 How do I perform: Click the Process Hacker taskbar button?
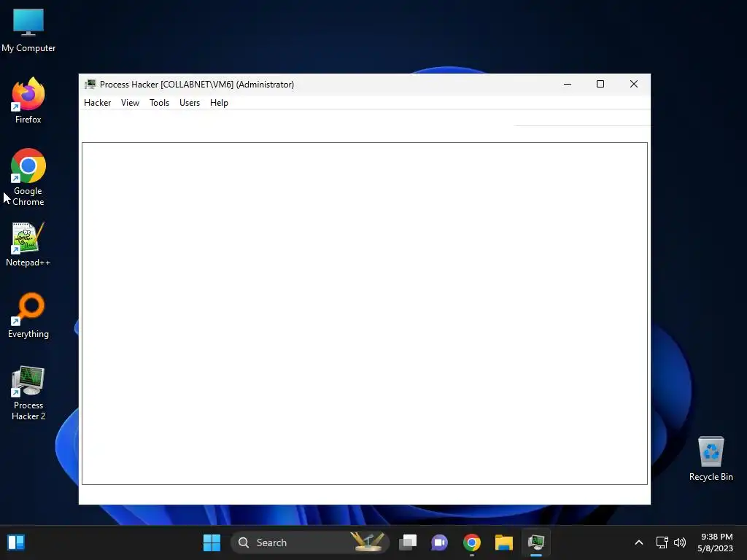536,542
